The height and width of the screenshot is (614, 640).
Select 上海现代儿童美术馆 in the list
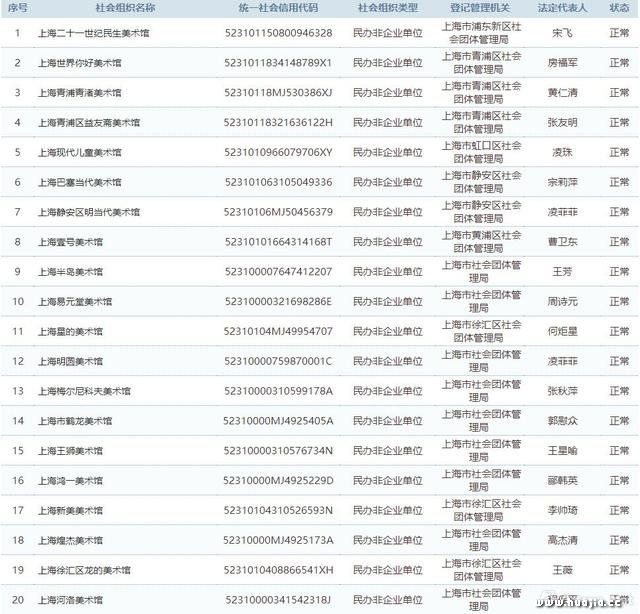[x=78, y=153]
